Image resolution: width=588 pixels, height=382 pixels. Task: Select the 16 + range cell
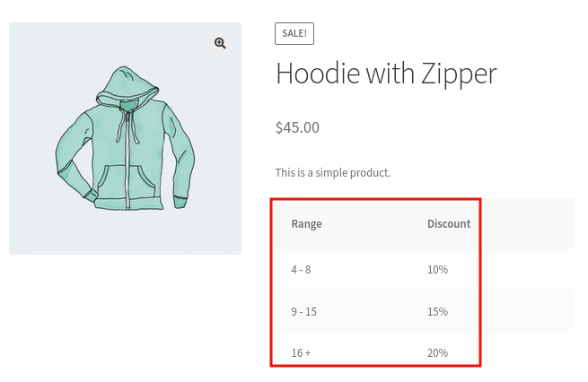pos(301,352)
